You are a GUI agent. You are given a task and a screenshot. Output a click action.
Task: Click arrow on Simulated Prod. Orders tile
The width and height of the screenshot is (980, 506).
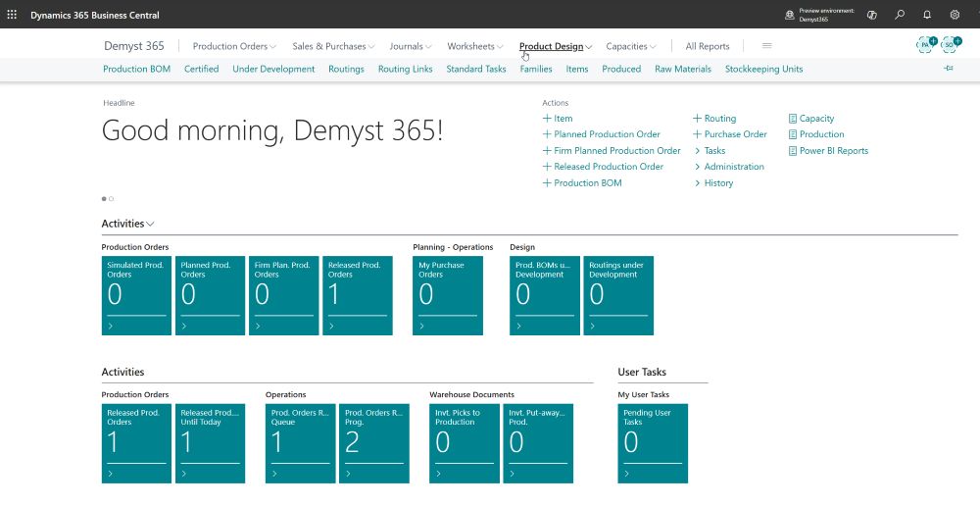click(x=110, y=326)
